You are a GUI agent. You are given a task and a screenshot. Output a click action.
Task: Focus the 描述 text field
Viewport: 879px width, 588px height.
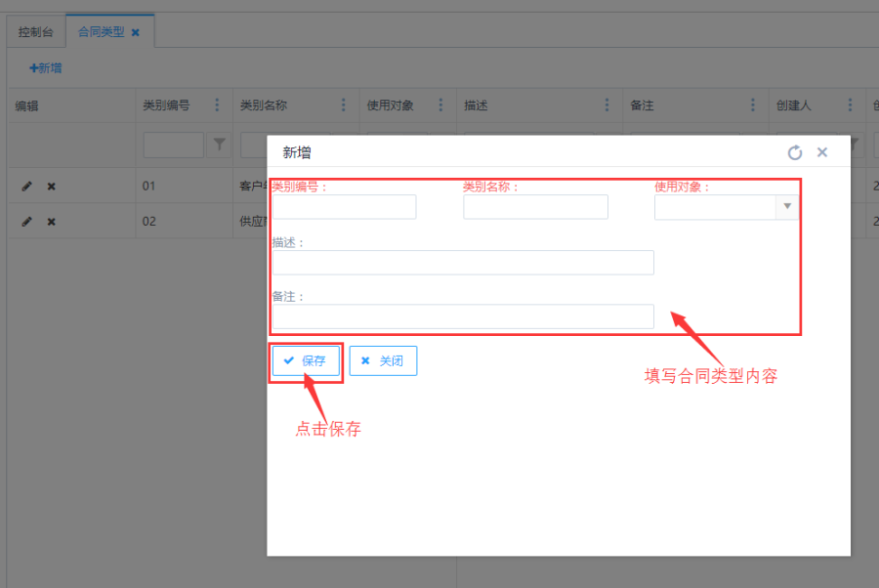[463, 263]
